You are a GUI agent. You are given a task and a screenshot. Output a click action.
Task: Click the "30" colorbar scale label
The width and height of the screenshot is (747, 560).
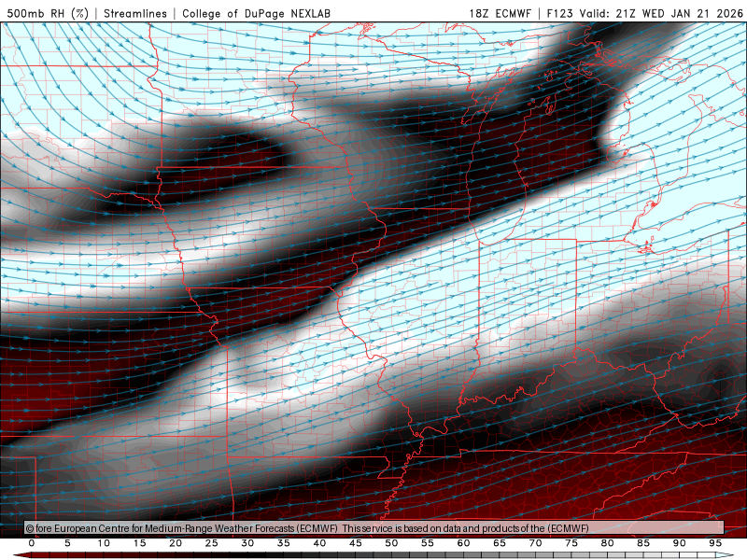tap(247, 543)
